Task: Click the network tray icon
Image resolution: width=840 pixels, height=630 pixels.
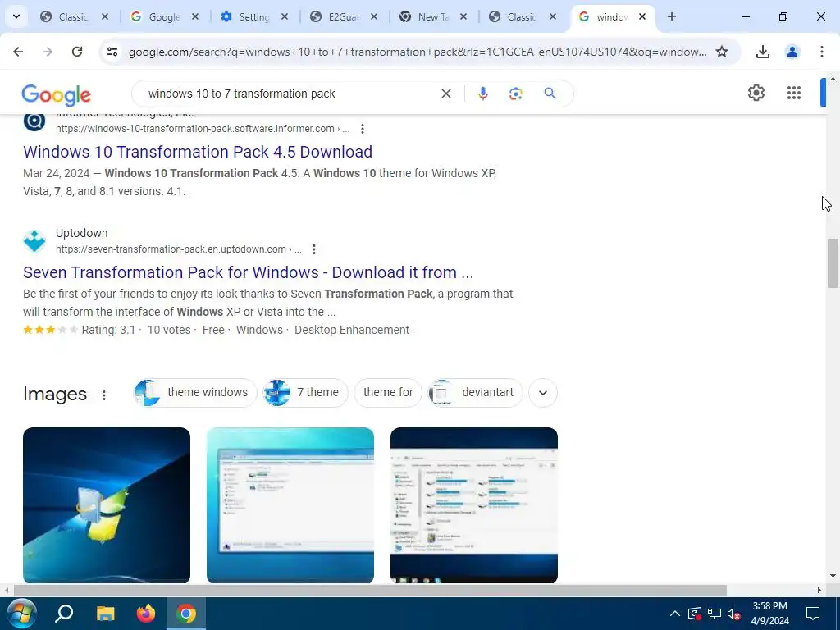Action: coord(714,614)
